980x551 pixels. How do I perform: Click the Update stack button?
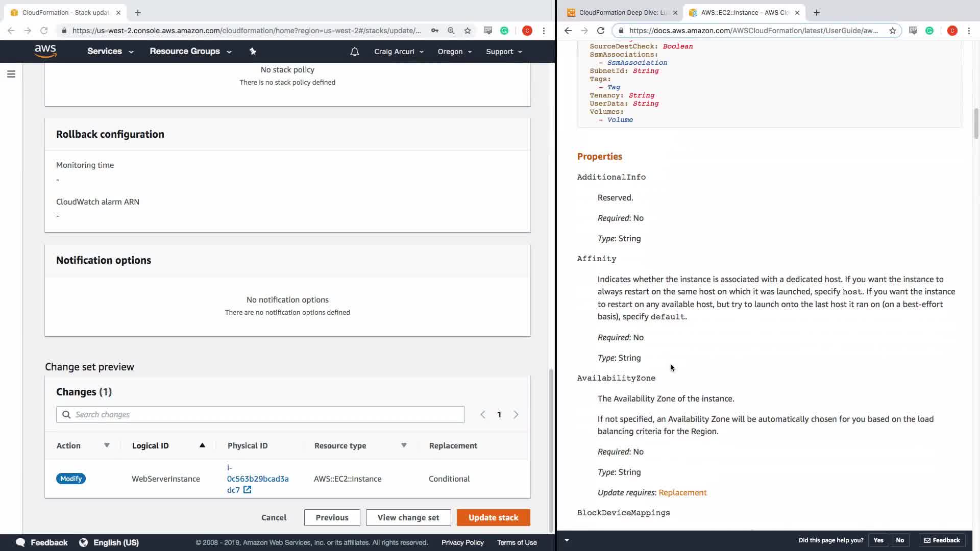(x=493, y=517)
